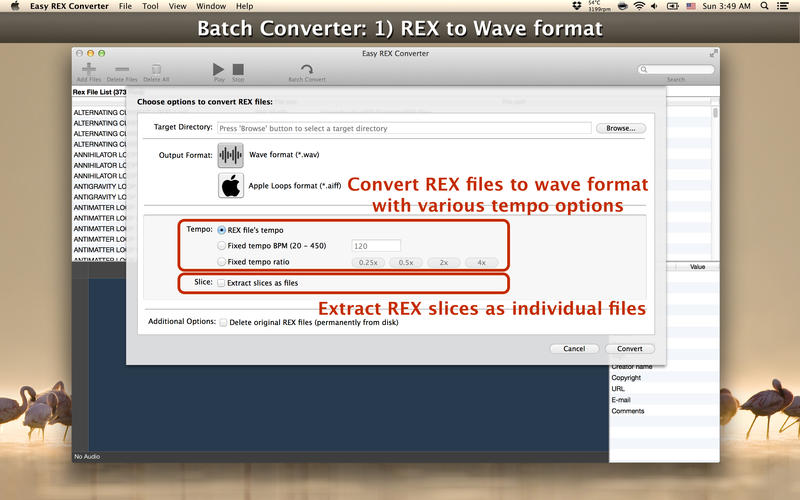
Task: Click the Cancel button
Action: pyautogui.click(x=574, y=348)
